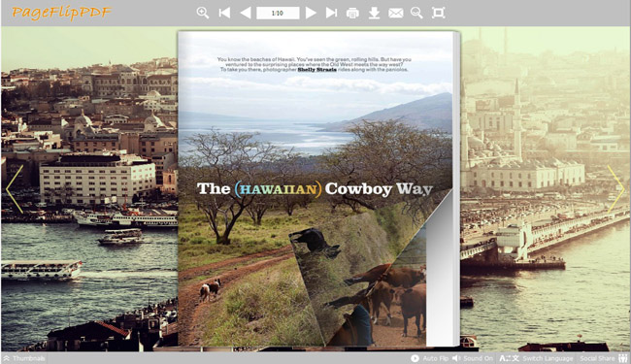The image size is (631, 364).
Task: Jump to the last page
Action: tap(332, 13)
